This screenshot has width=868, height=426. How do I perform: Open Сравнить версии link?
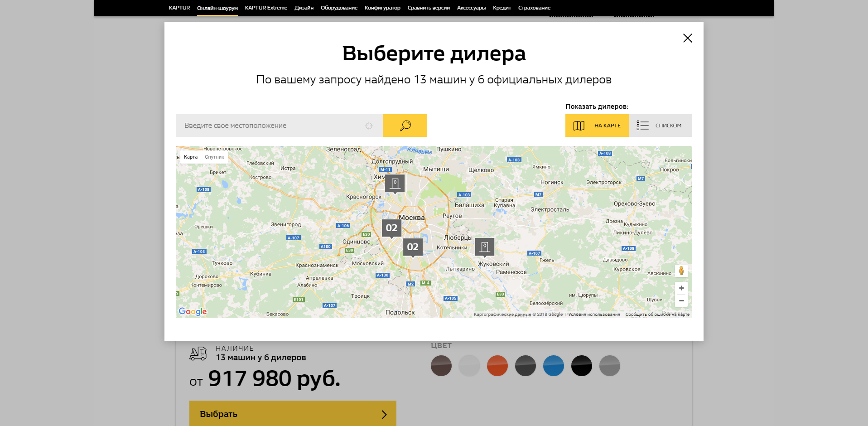click(x=429, y=8)
